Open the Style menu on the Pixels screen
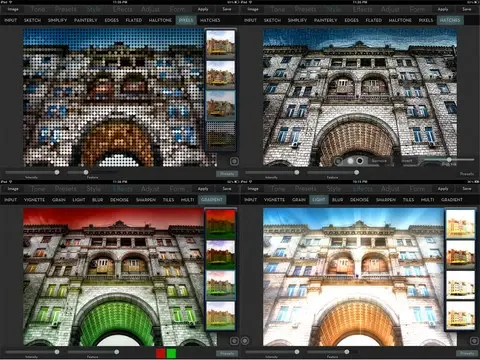The height and width of the screenshot is (360, 480). click(94, 9)
